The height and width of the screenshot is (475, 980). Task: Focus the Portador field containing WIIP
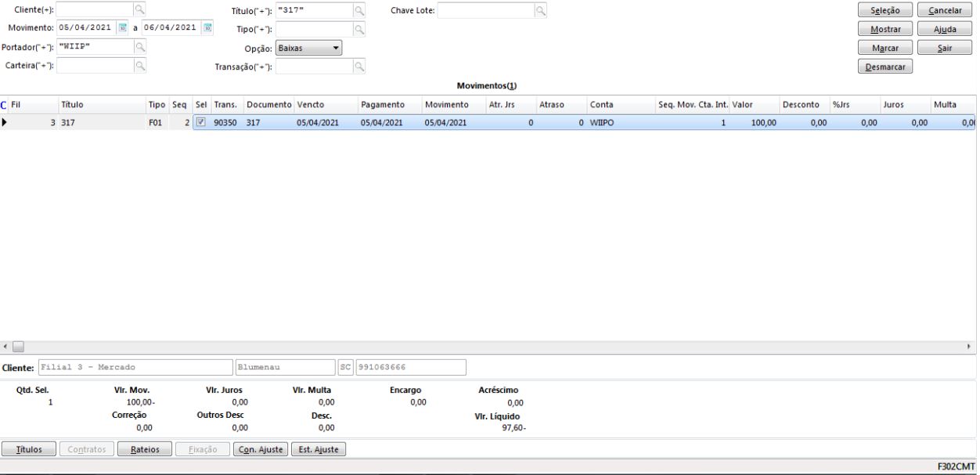coord(95,47)
